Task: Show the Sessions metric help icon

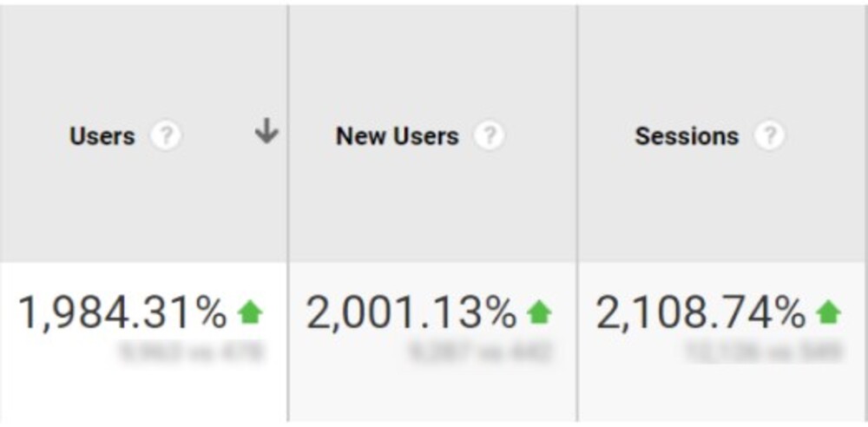Action: pos(769,136)
